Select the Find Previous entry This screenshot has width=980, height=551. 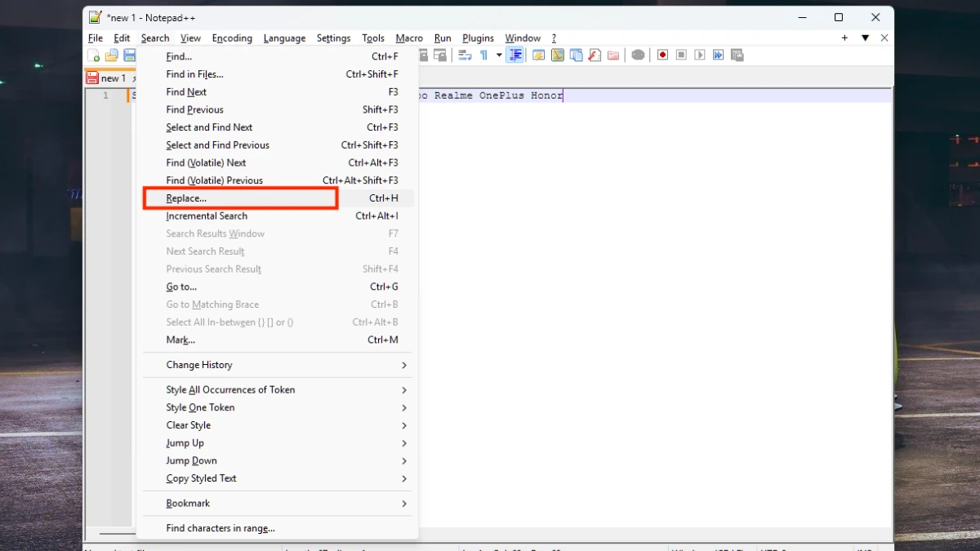coord(278,109)
